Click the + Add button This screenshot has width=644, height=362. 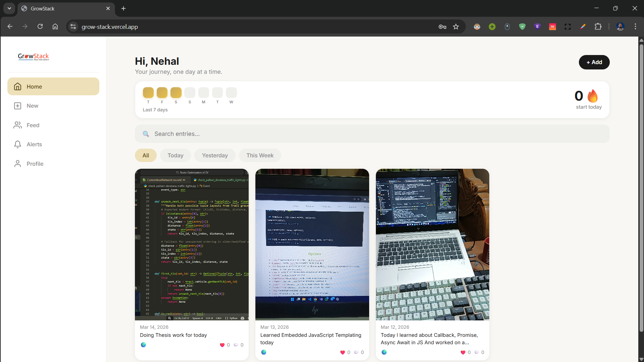tap(594, 62)
